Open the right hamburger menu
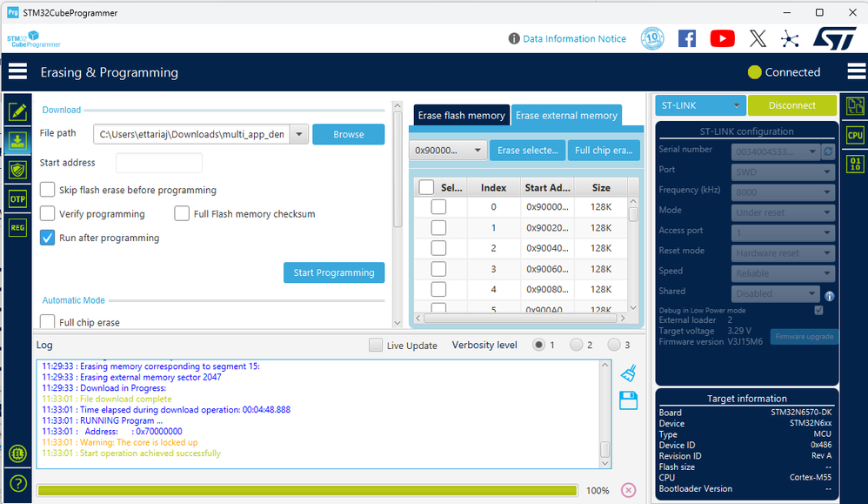This screenshot has height=504, width=868. click(x=856, y=71)
